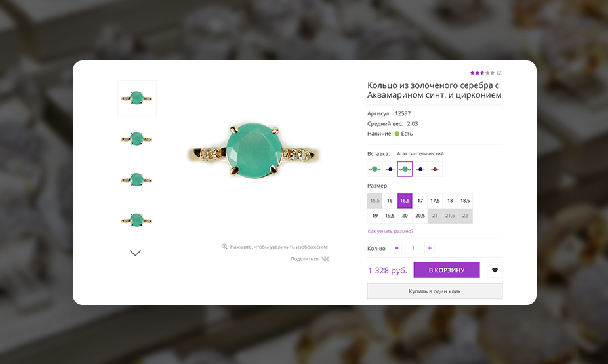Choose ring size 20

(x=405, y=216)
